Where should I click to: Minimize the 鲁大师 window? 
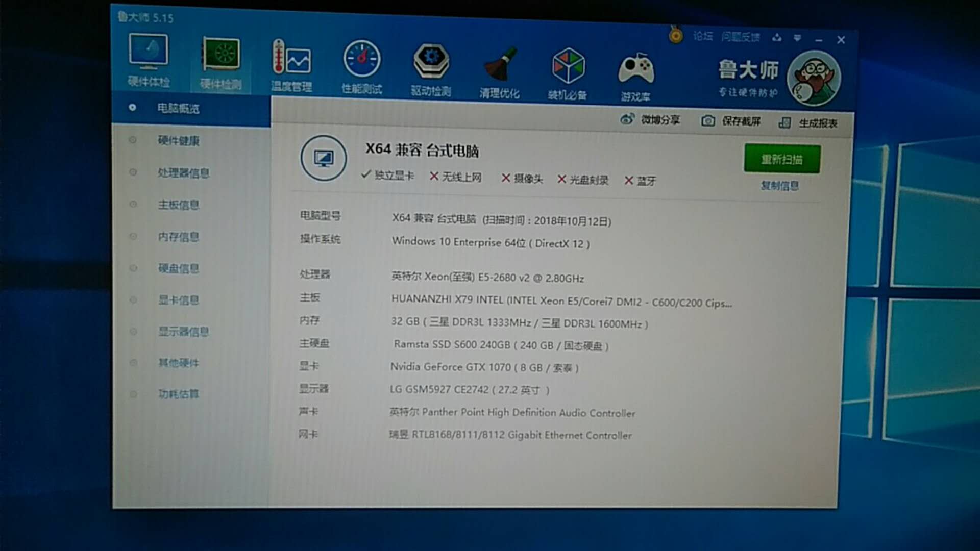tap(819, 40)
